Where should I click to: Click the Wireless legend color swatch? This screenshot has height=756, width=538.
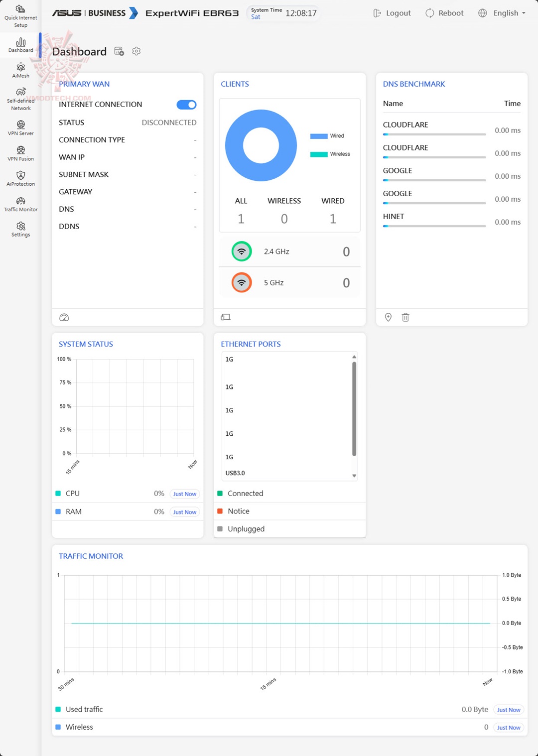319,154
